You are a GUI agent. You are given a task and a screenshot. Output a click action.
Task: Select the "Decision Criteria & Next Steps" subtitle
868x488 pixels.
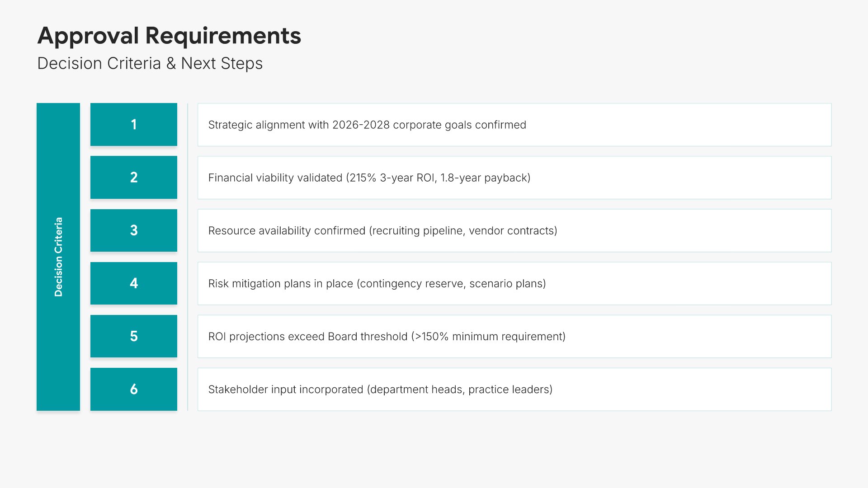(x=150, y=64)
